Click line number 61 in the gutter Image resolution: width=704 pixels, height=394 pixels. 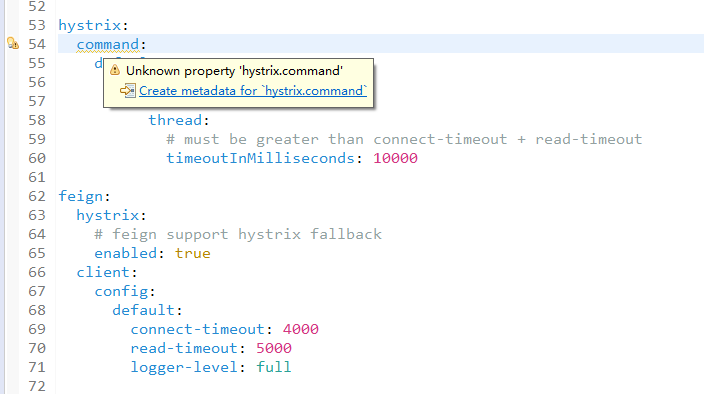click(x=37, y=177)
